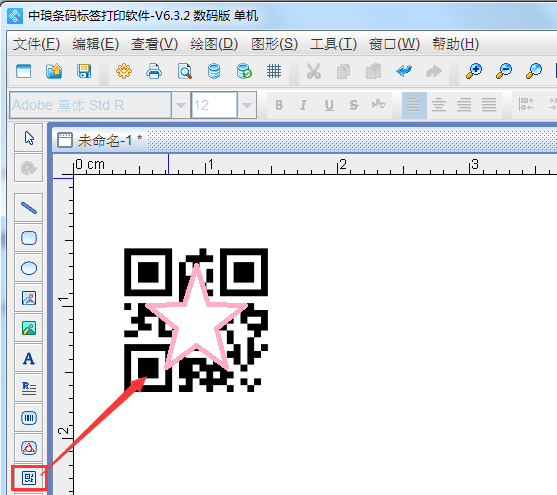Select the green landscape image tool

(x=29, y=328)
